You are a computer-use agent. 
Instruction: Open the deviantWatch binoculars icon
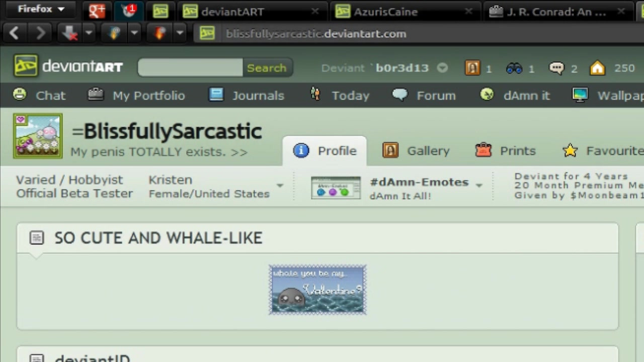click(x=514, y=68)
